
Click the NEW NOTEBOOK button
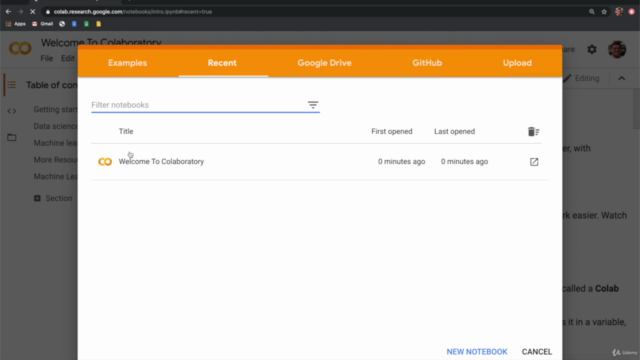[x=477, y=352]
